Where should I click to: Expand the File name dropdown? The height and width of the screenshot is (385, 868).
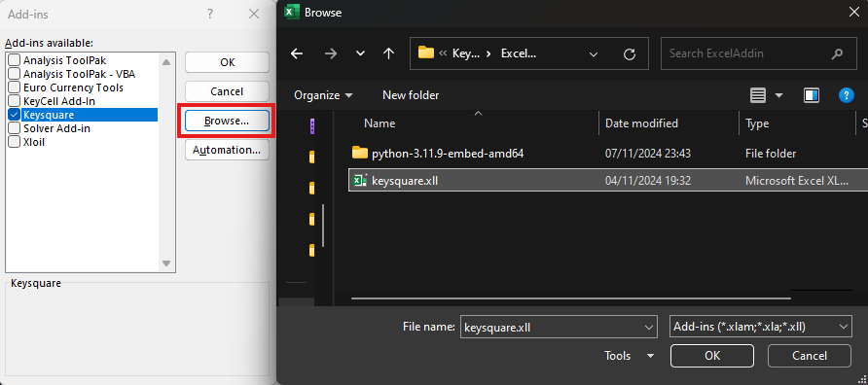[x=650, y=327]
